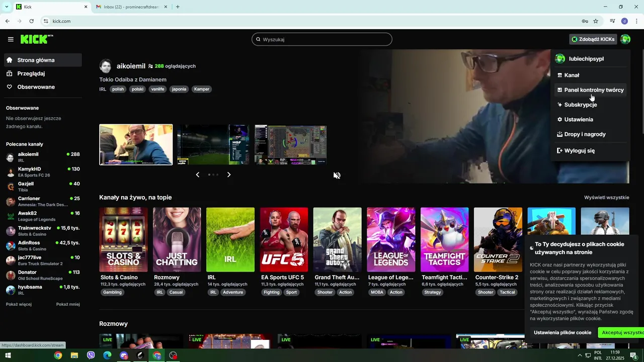This screenshot has width=644, height=362.
Task: Click the Kamper tag
Action: click(x=201, y=89)
